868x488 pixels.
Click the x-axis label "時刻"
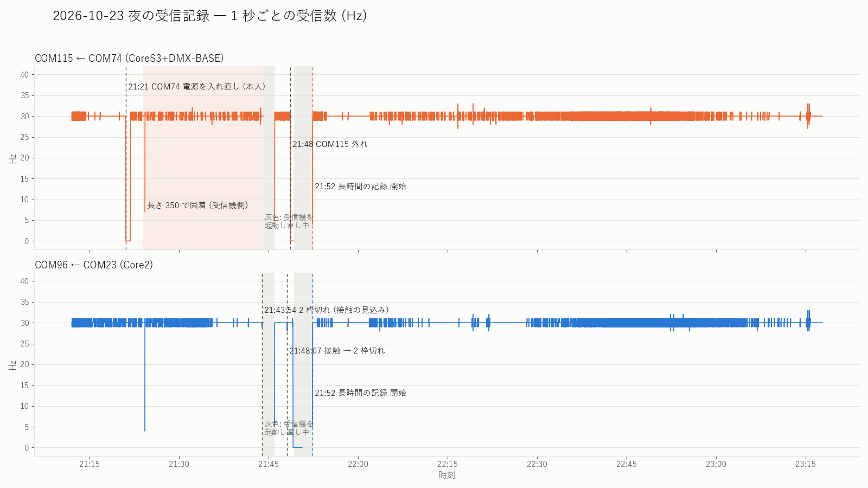pyautogui.click(x=447, y=475)
